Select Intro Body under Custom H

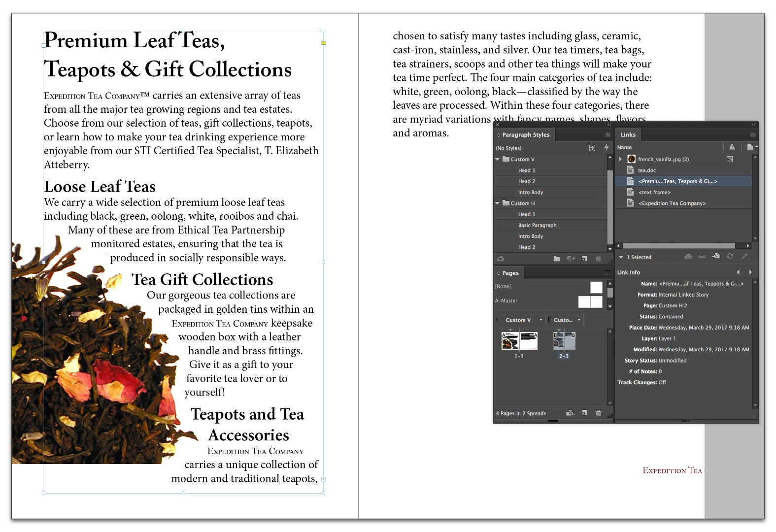pos(550,236)
